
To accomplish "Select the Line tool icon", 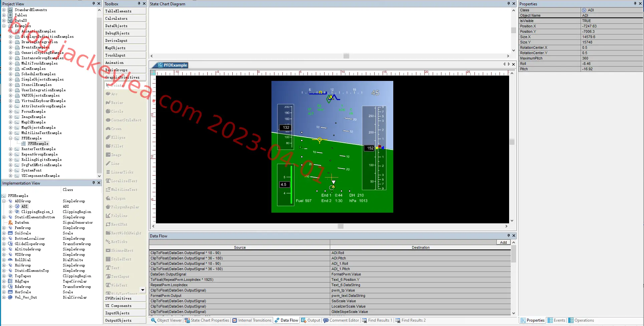I will 108,164.
